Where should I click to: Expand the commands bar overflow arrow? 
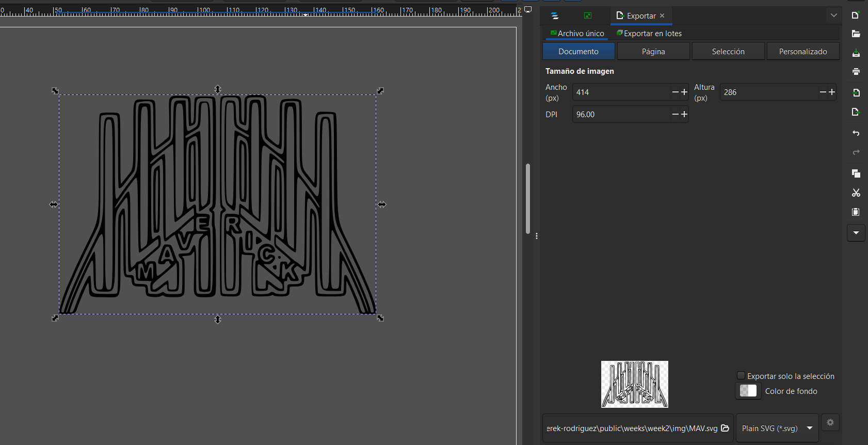856,233
